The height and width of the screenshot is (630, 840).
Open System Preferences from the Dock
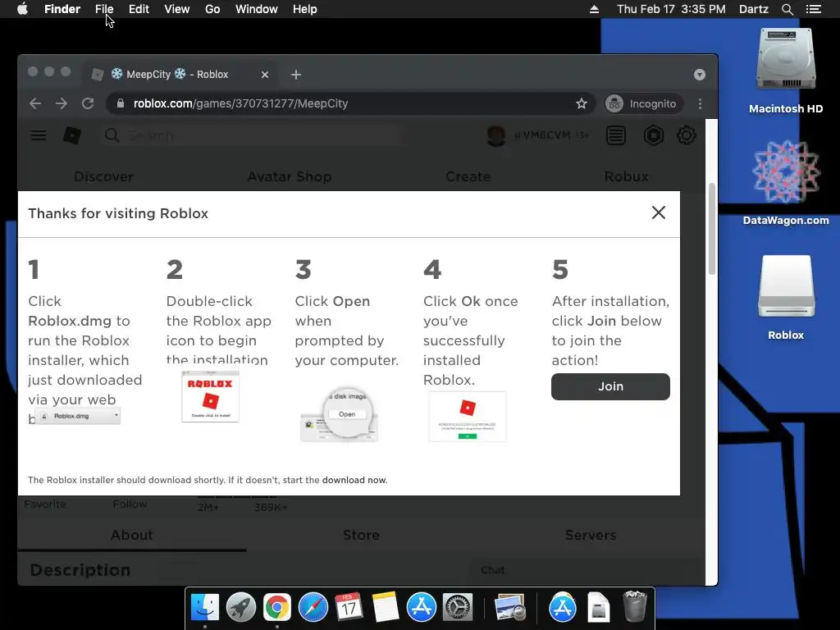458,608
